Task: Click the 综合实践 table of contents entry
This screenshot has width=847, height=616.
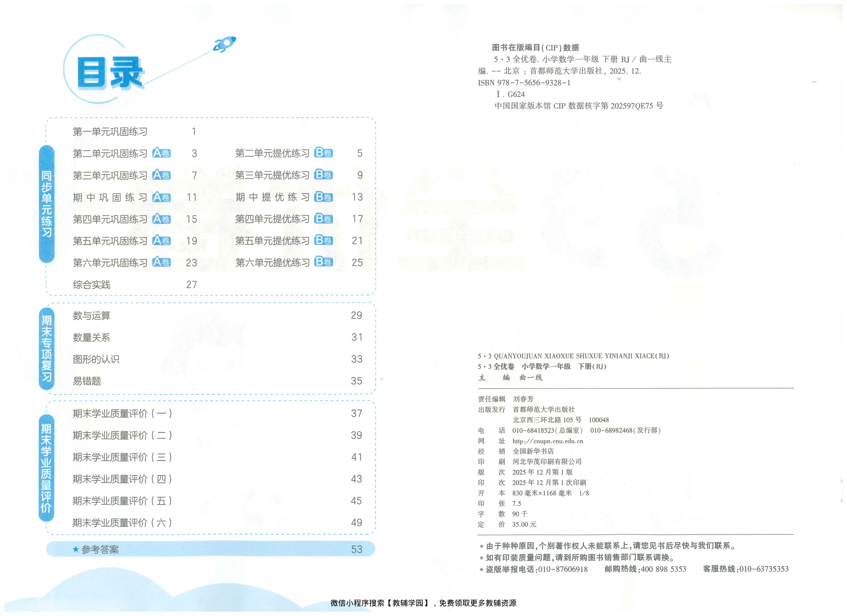Action: pyautogui.click(x=92, y=284)
